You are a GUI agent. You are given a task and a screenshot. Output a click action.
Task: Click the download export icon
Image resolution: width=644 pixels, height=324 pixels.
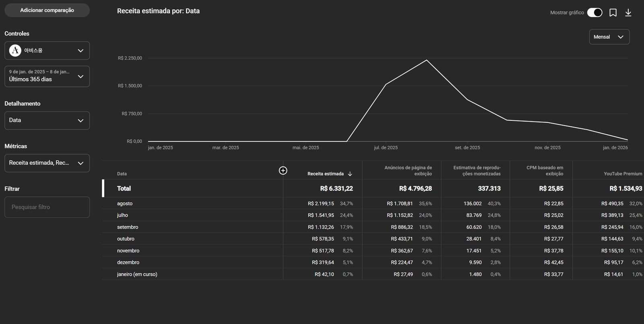(x=628, y=13)
